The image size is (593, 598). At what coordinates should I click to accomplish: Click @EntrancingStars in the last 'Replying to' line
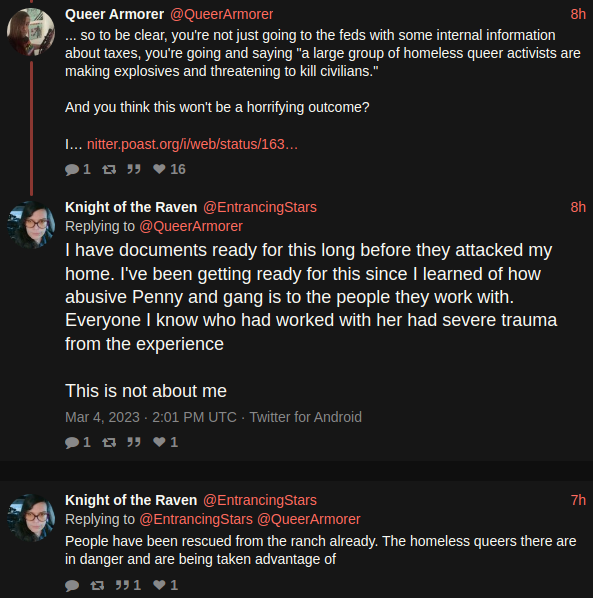tap(196, 519)
